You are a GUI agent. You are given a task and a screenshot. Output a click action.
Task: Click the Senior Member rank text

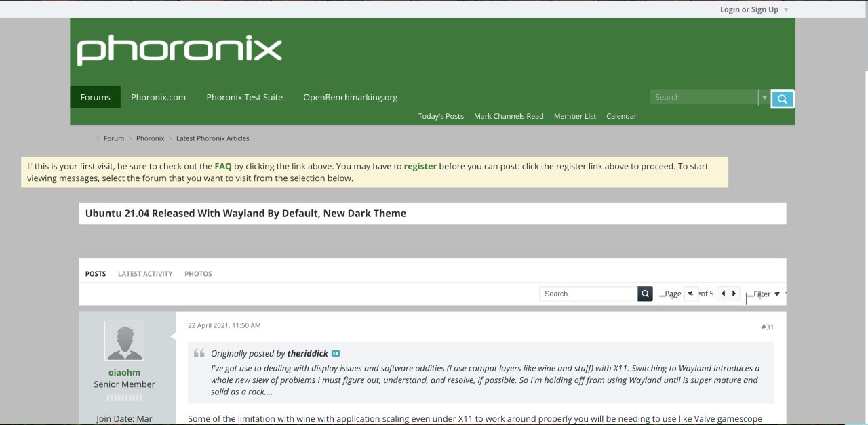124,384
